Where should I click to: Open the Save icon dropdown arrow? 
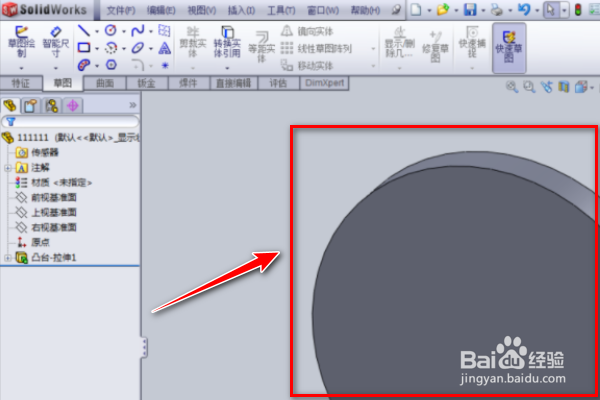483,11
